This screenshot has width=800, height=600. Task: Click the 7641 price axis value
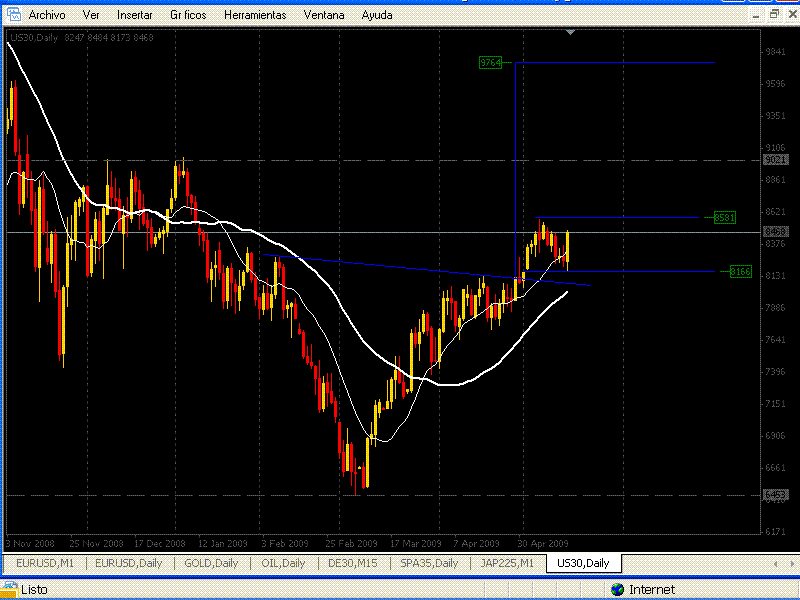(776, 339)
